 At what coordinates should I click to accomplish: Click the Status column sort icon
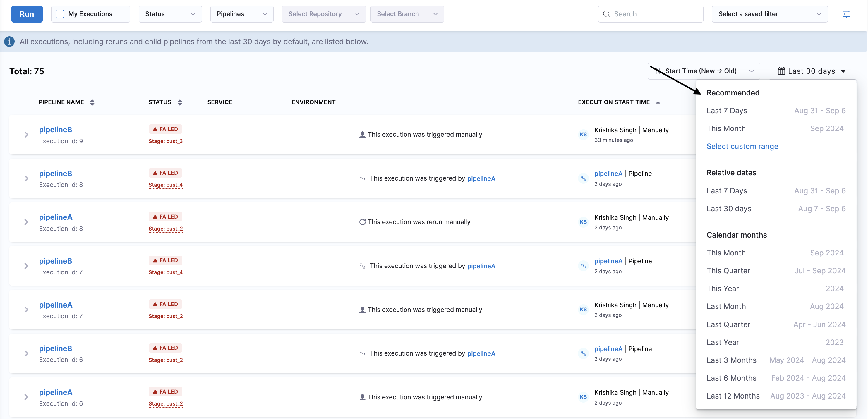[x=180, y=102]
